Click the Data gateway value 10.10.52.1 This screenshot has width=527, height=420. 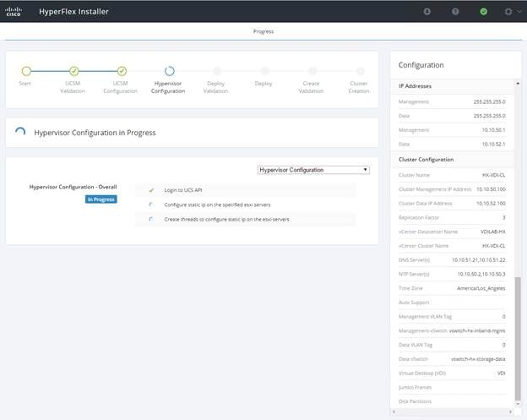point(493,144)
